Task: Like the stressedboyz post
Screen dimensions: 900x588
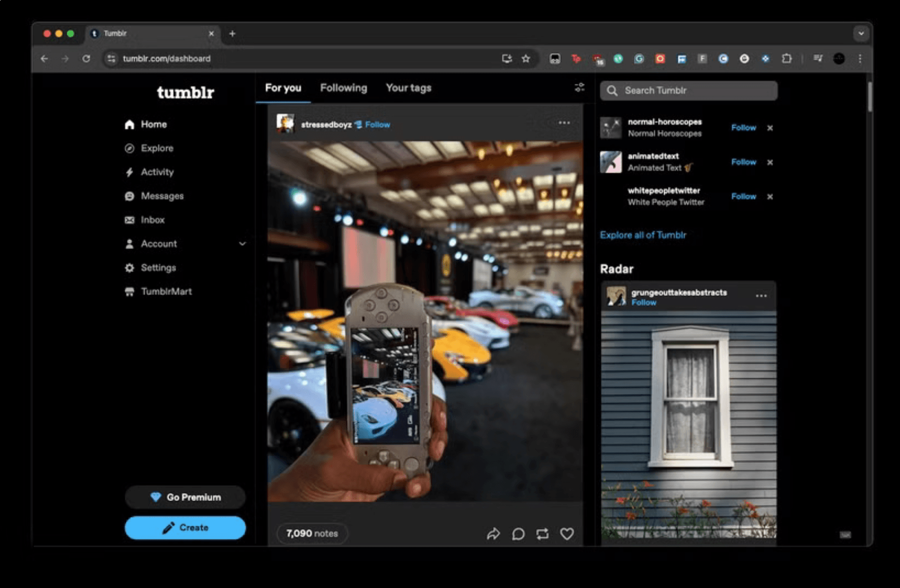Action: click(567, 534)
